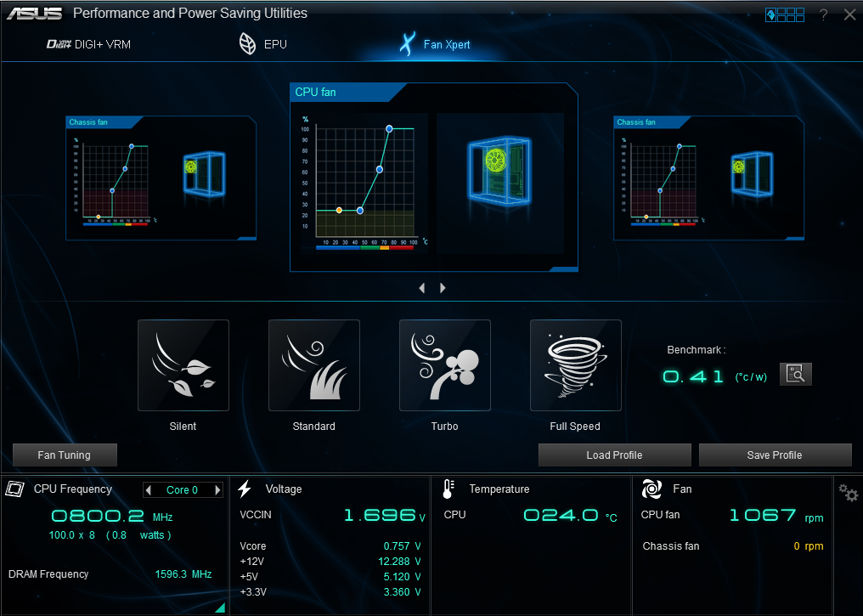This screenshot has height=616, width=863.
Task: Click the Silent mode label
Action: (183, 426)
